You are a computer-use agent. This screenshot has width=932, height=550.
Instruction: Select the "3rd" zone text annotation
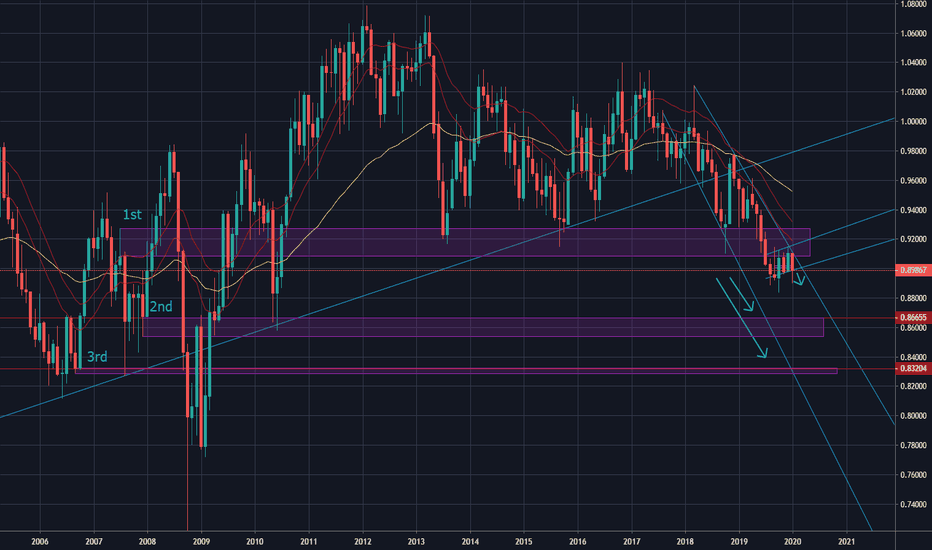click(97, 358)
